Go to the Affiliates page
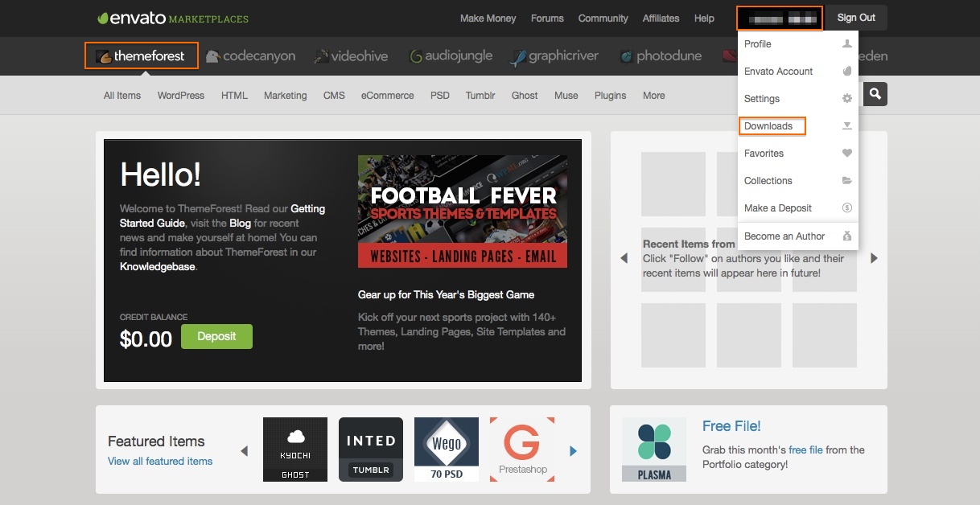 tap(661, 18)
